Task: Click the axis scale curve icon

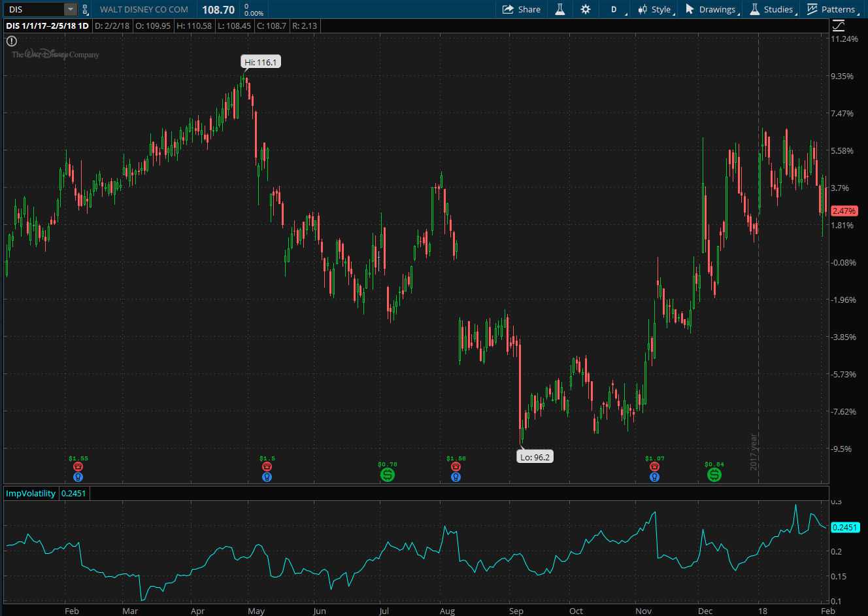Action: coord(839,26)
